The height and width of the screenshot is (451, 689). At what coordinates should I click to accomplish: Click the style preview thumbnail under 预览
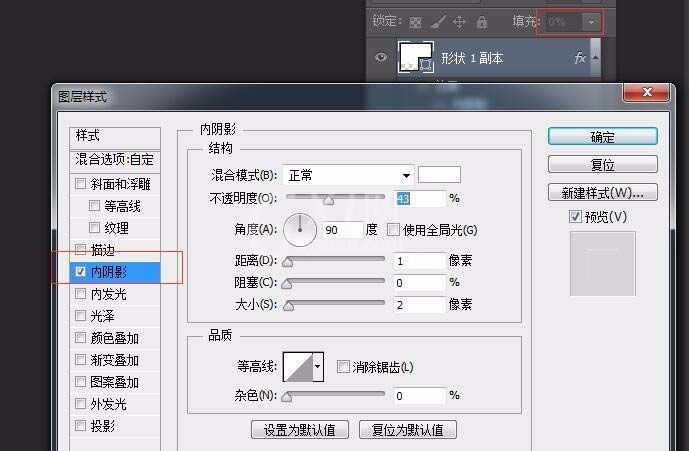(602, 264)
